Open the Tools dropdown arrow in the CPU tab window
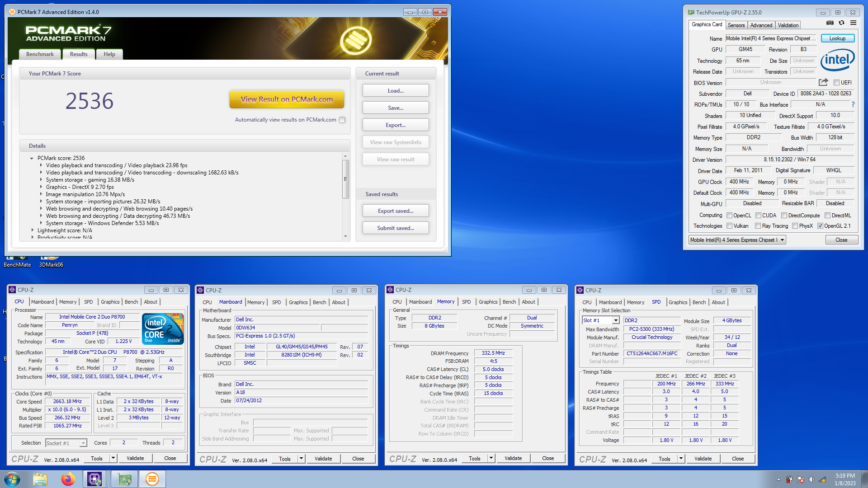This screenshot has height=488, width=868. click(113, 458)
